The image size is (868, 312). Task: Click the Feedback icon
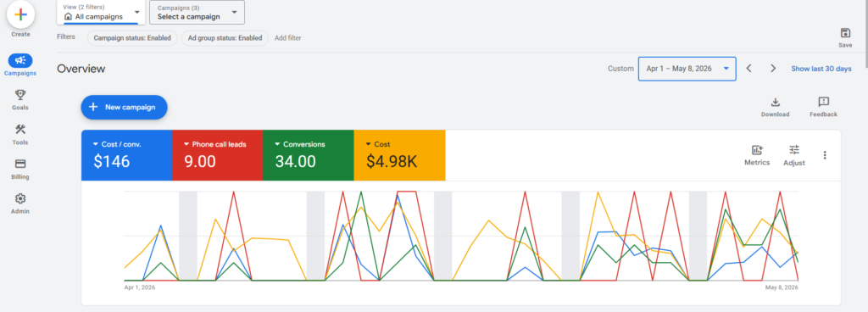point(823,102)
